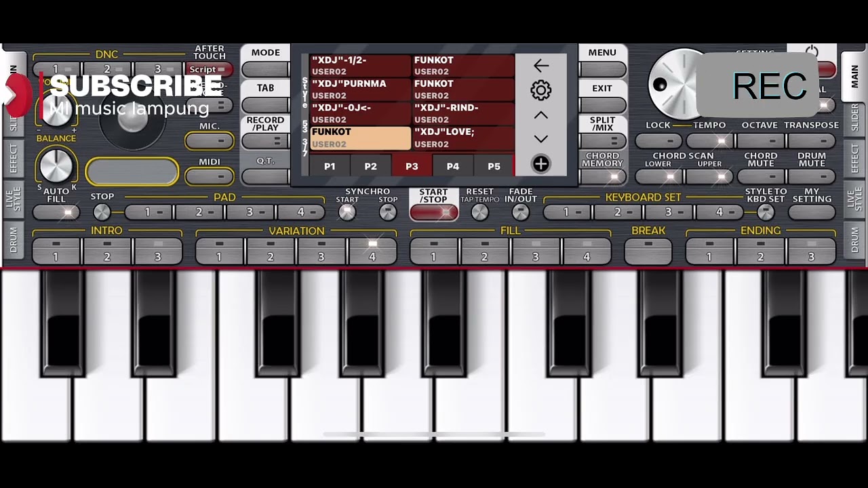This screenshot has width=868, height=488.
Task: Toggle CHORD MEMORY
Action: pyautogui.click(x=602, y=177)
